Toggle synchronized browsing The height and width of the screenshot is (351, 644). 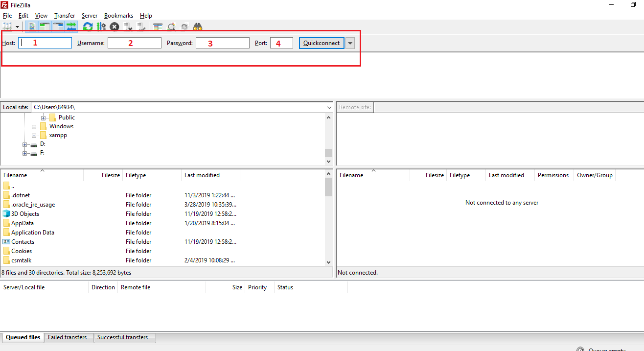tap(184, 26)
